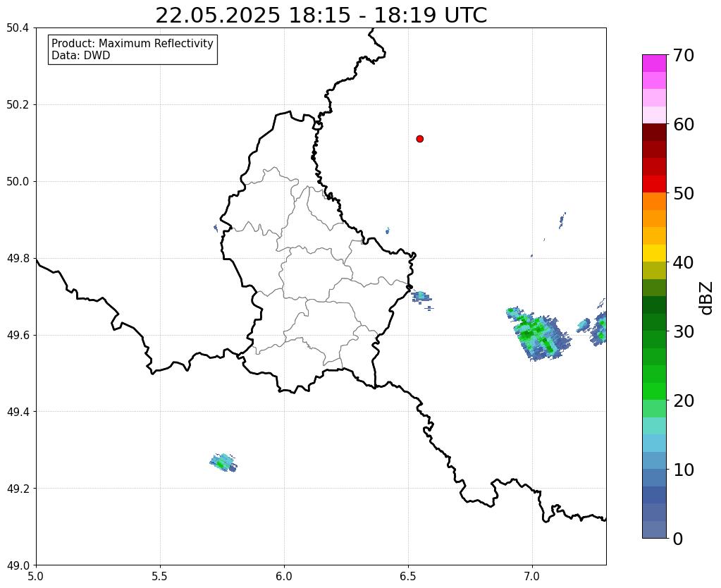Image resolution: width=721 pixels, height=588 pixels.
Task: Pick the bright green 20 dBZ segment
Action: pos(654,391)
